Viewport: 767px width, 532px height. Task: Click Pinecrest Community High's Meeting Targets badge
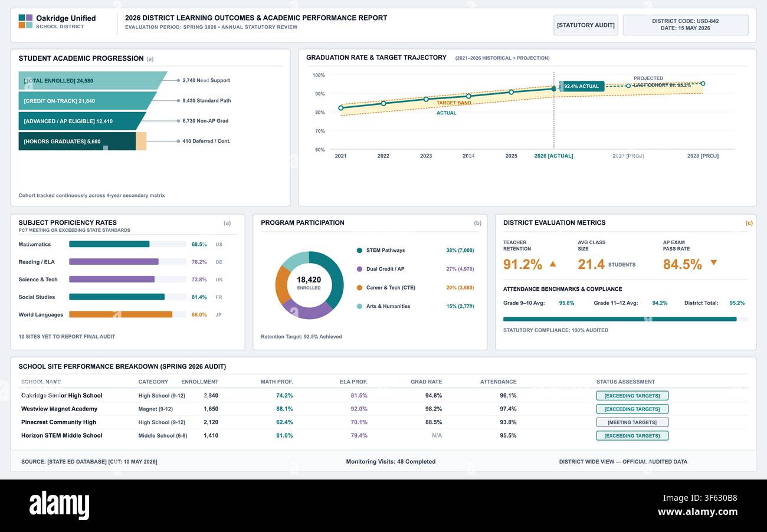[632, 422]
